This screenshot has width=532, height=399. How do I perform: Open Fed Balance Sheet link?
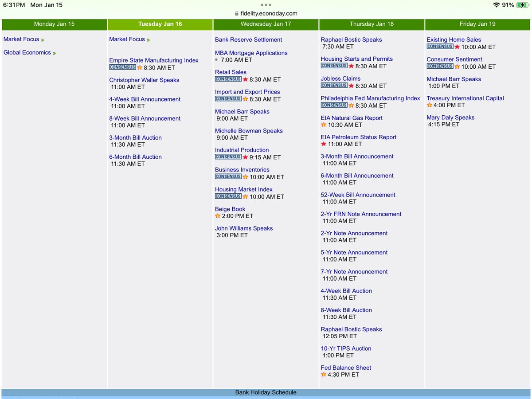(346, 368)
